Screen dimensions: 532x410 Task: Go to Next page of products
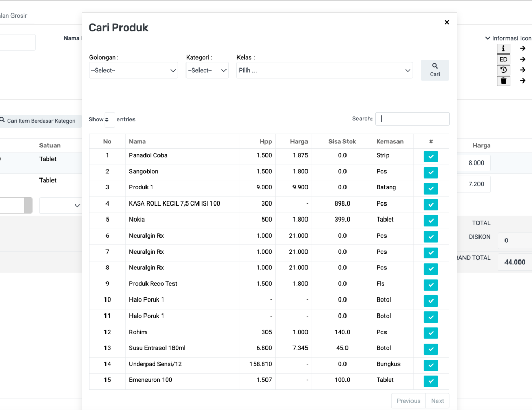tap(437, 401)
